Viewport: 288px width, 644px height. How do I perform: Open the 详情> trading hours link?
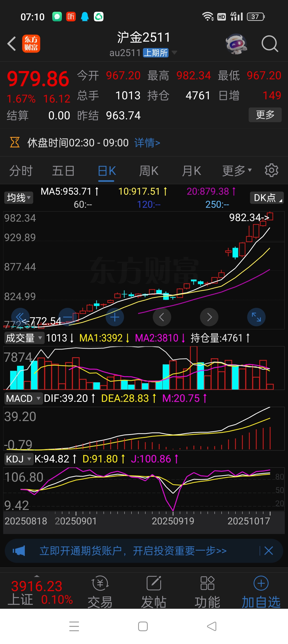[x=147, y=143]
